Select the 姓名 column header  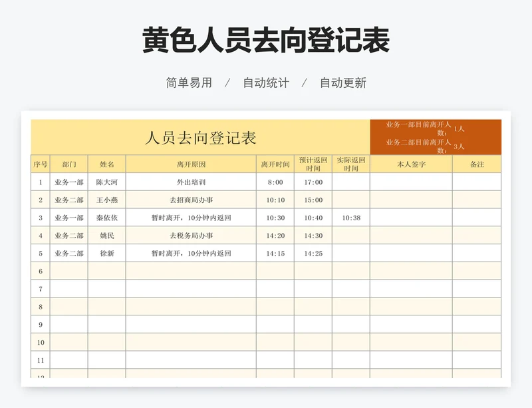[x=107, y=164]
